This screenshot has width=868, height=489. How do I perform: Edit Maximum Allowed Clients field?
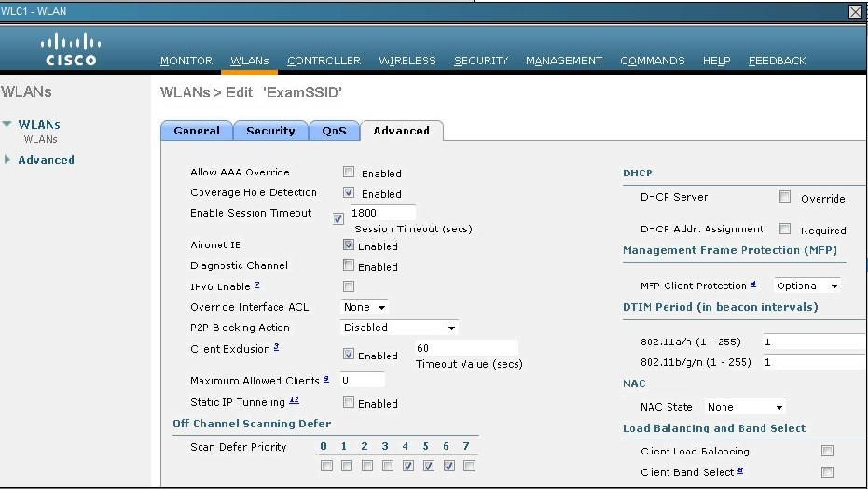363,380
